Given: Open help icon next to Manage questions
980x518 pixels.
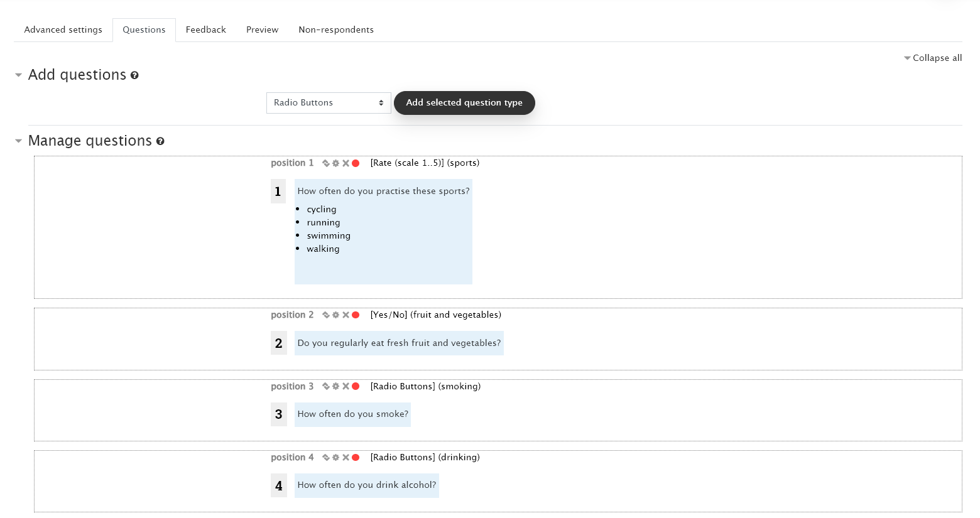Looking at the screenshot, I should (x=160, y=141).
